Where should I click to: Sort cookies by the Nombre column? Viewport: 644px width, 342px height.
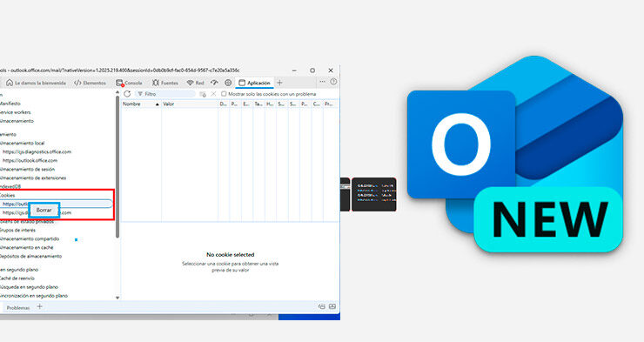[141, 104]
